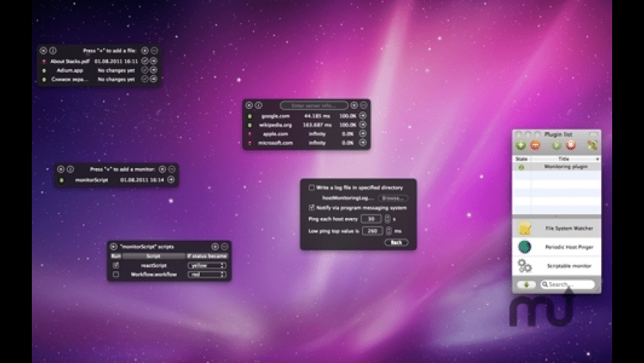Click the green add button in the Plugin list toolbar

(521, 145)
